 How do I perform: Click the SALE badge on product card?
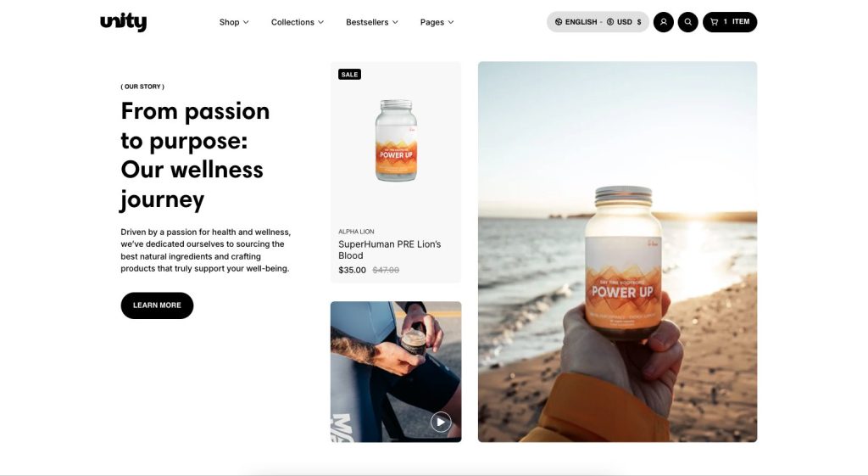349,75
